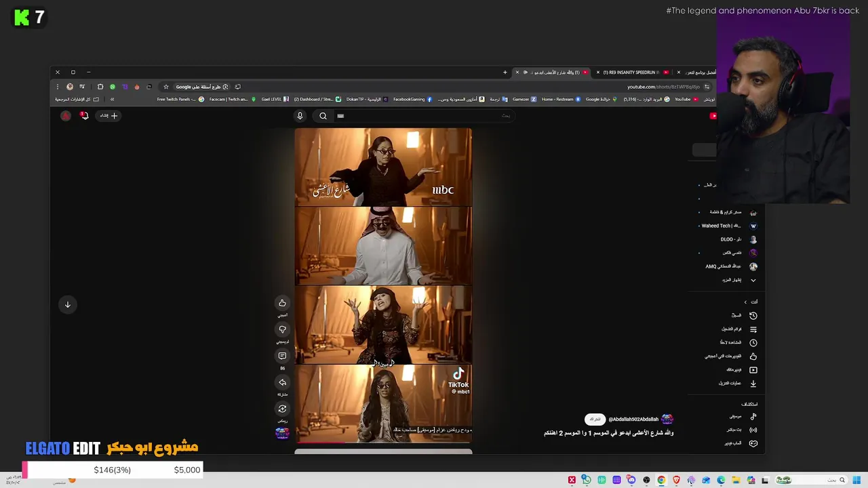Close the RE9 INSANITY SPEEDRUN tab
868x488 pixels.
[597, 73]
